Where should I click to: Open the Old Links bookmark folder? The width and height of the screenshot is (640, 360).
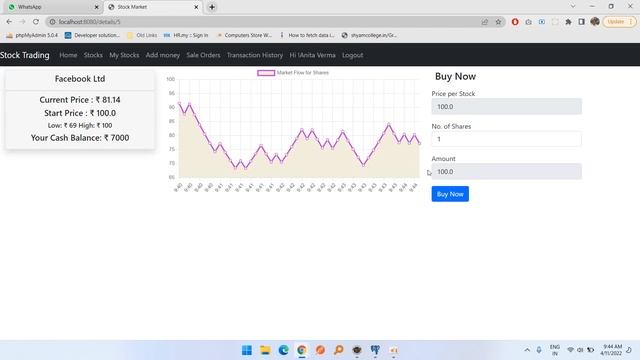(142, 36)
